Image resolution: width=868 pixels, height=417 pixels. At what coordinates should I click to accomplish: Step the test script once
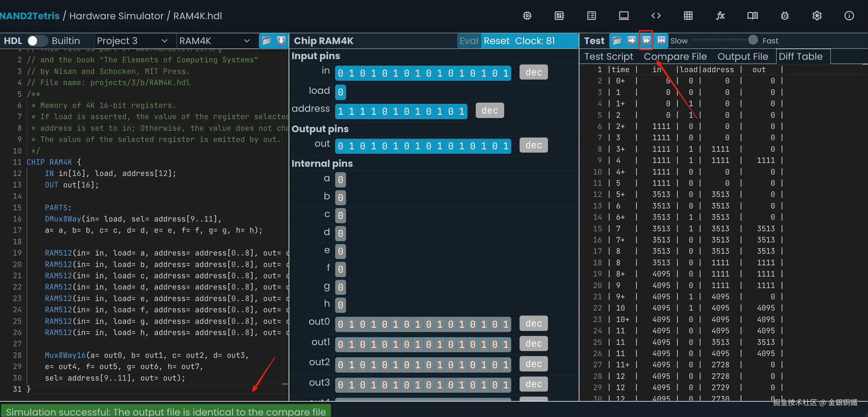(x=631, y=41)
